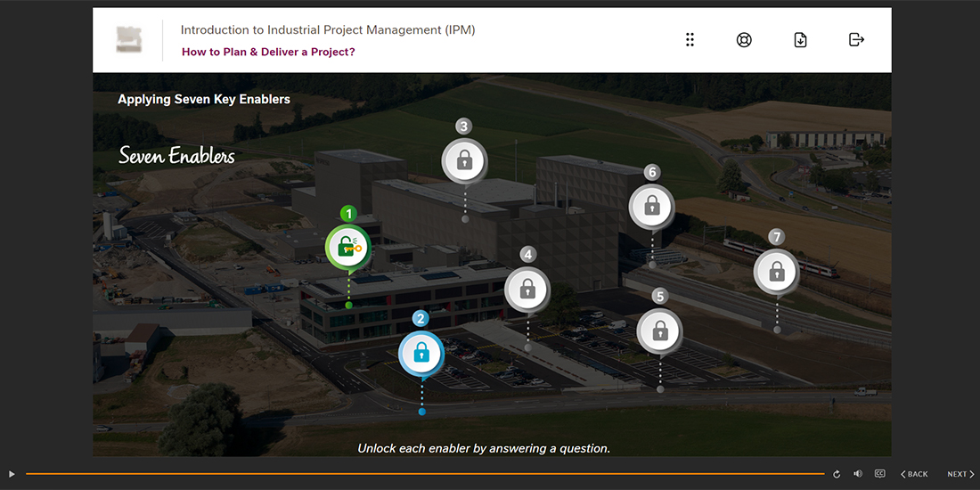Open the course menu grid icon
This screenshot has width=980, height=490.
690,40
